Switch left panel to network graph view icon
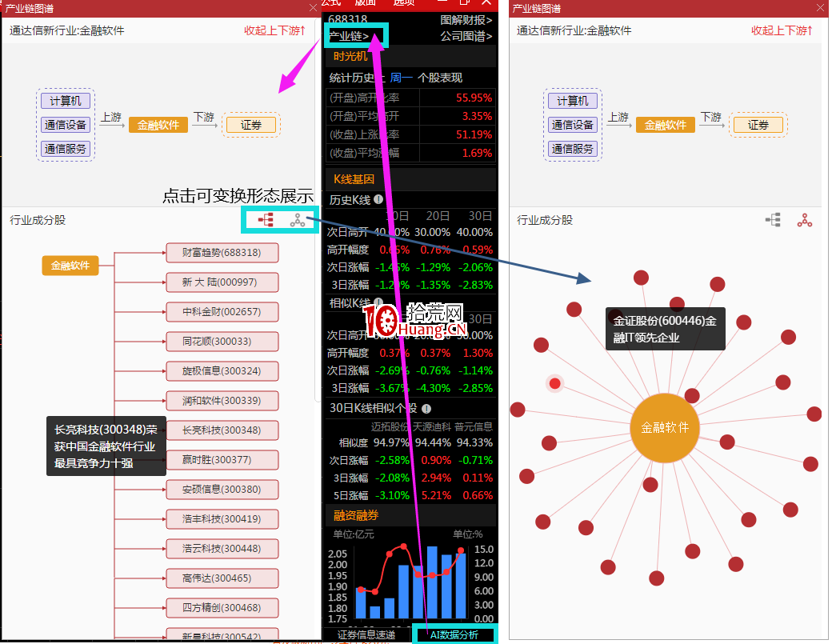This screenshot has height=644, width=836. coord(298,220)
